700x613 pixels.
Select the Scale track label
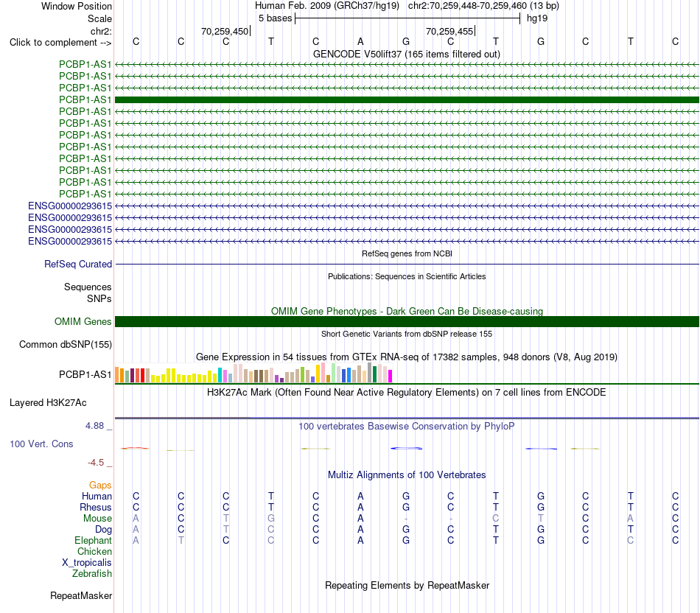(99, 18)
